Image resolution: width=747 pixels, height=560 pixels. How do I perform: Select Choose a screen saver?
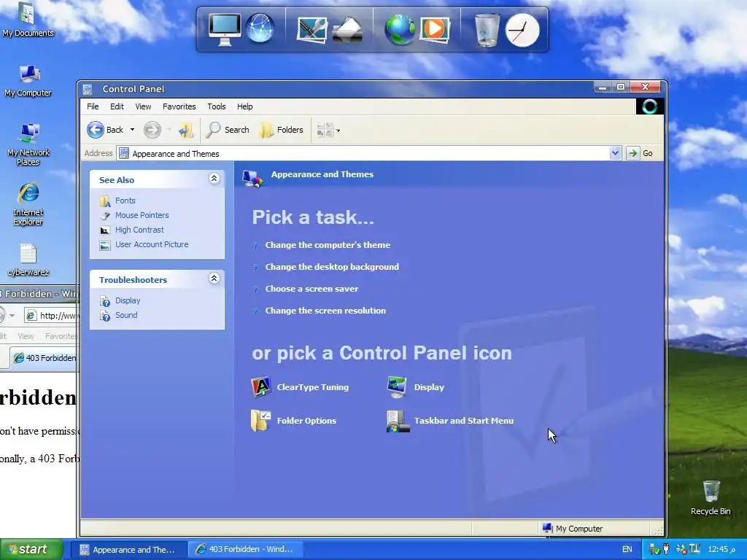coord(311,289)
